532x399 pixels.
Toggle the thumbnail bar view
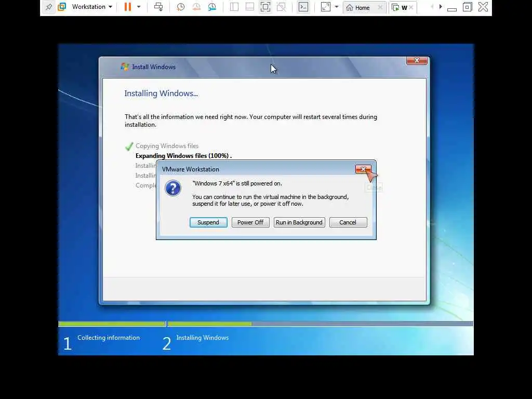point(250,7)
